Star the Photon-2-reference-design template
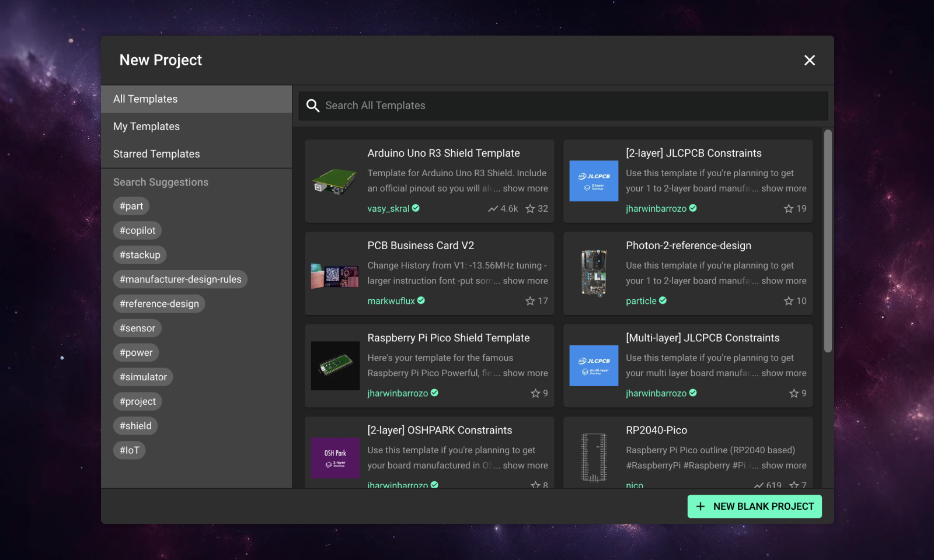This screenshot has width=934, height=560. [789, 301]
